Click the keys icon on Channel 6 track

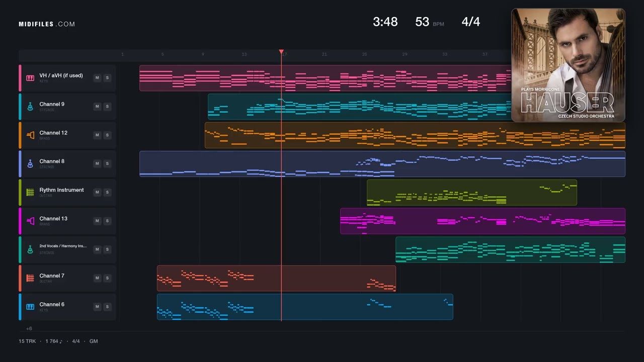(30, 307)
